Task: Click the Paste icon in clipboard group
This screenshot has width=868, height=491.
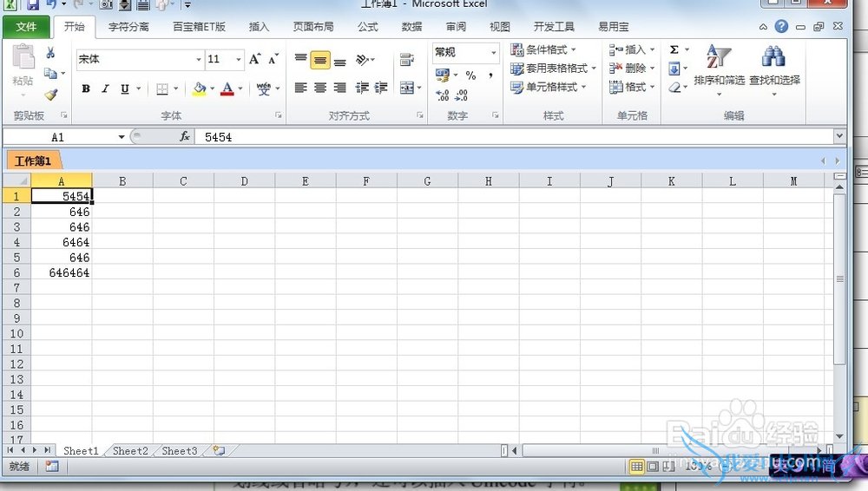Action: pyautogui.click(x=23, y=57)
